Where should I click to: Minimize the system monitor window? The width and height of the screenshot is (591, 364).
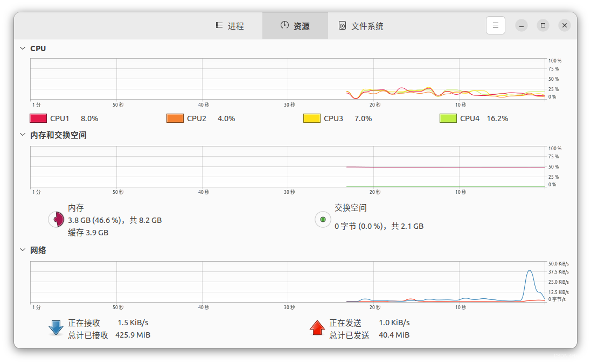click(x=522, y=25)
